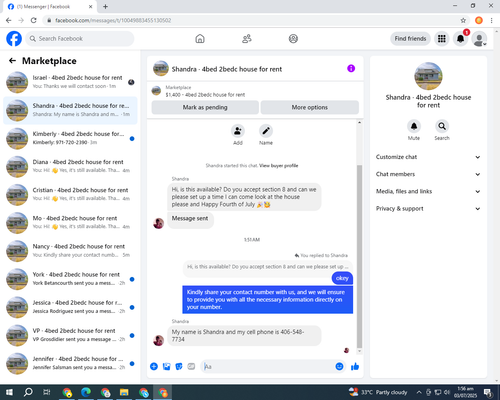Send a thumbs-up like

click(355, 367)
